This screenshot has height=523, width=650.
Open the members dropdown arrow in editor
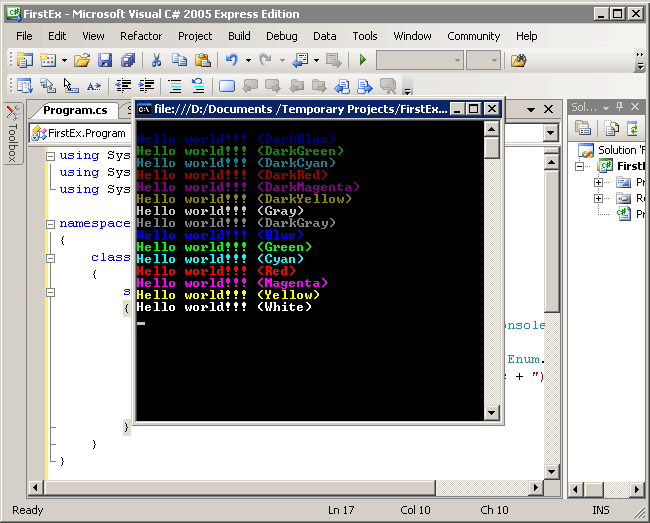point(550,133)
